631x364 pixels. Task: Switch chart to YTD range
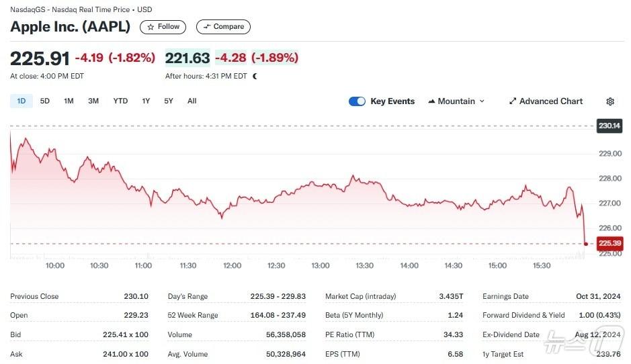tap(120, 101)
